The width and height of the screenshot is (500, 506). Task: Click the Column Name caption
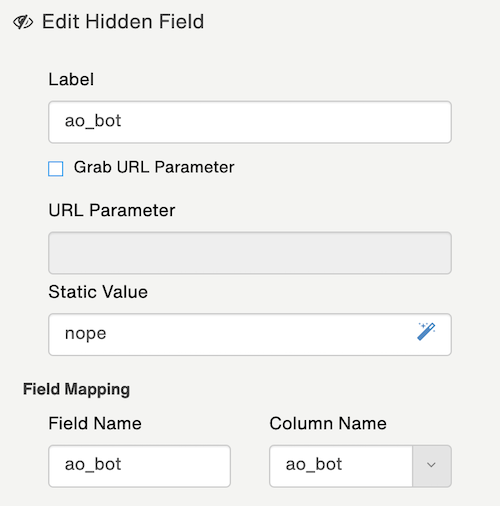tap(328, 423)
